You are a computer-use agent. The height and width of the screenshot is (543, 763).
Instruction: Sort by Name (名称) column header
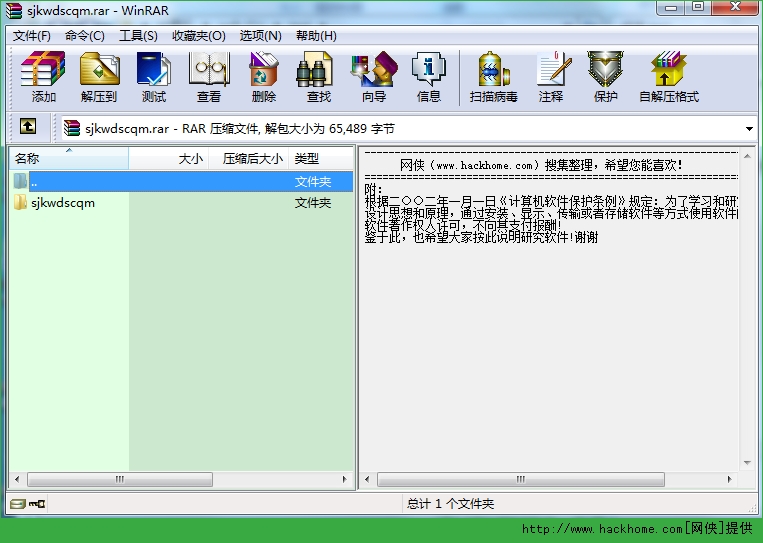point(69,159)
